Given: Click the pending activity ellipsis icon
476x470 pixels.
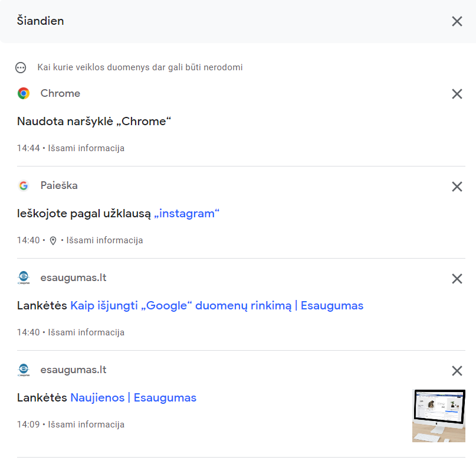Looking at the screenshot, I should pos(21,67).
